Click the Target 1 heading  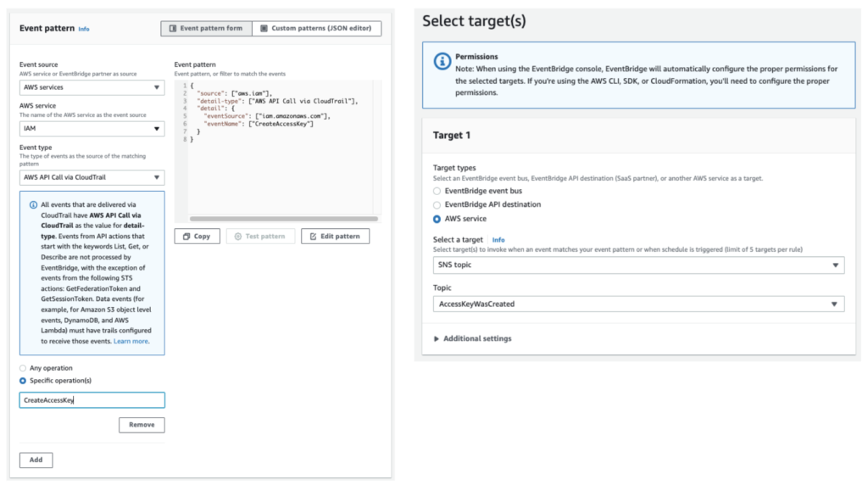[452, 136]
